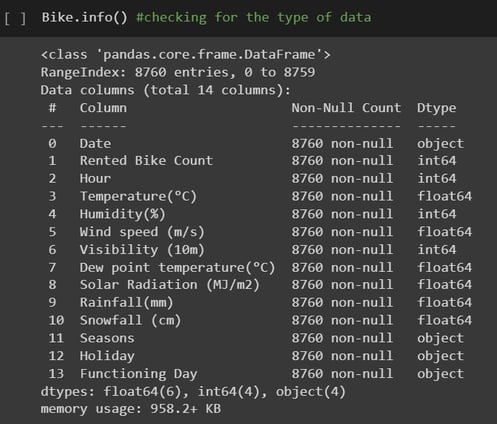Click the 'float64' dtype in the Snowfall row
Viewport: 497px width, 424px height.
(444, 320)
